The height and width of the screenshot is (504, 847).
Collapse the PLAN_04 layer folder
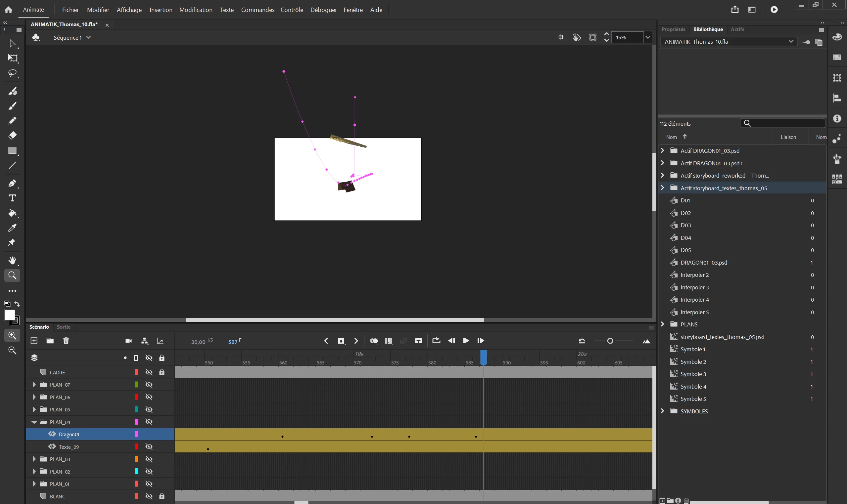(x=34, y=422)
